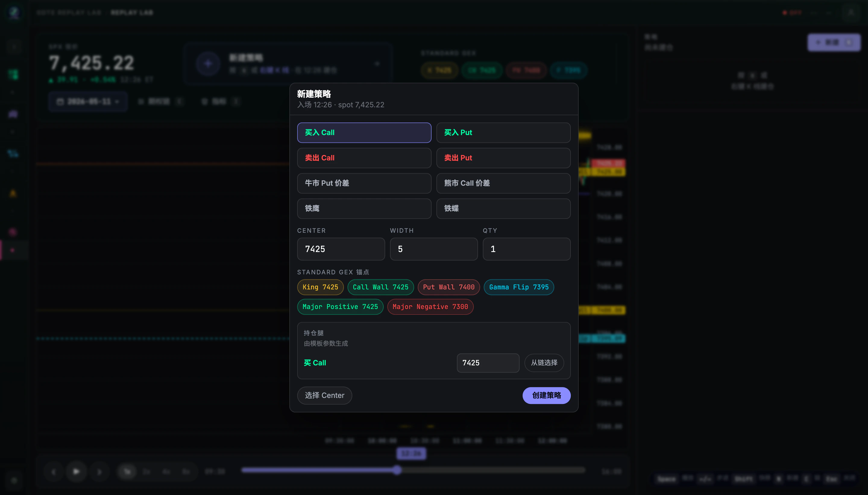
Task: Apply the Put Wall 7400 anchor chip
Action: pyautogui.click(x=448, y=287)
